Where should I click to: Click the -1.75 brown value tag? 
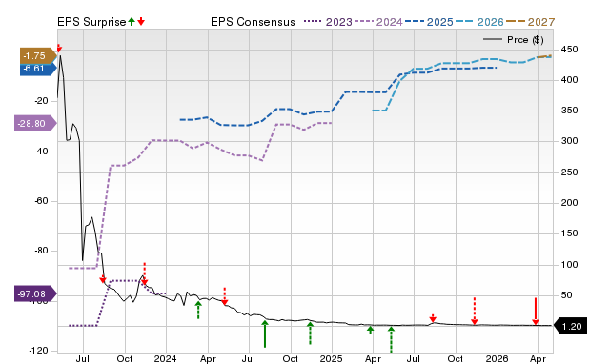coord(38,55)
